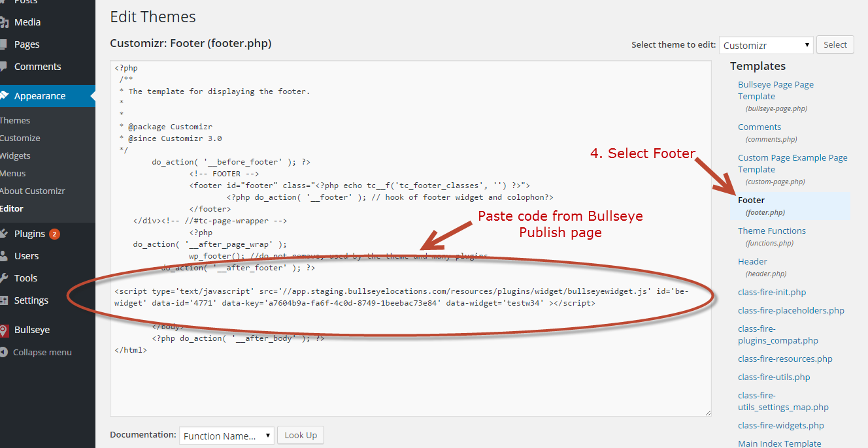Screen dimensions: 868x448
Task: Open About Customizr submenu item
Action: point(33,191)
